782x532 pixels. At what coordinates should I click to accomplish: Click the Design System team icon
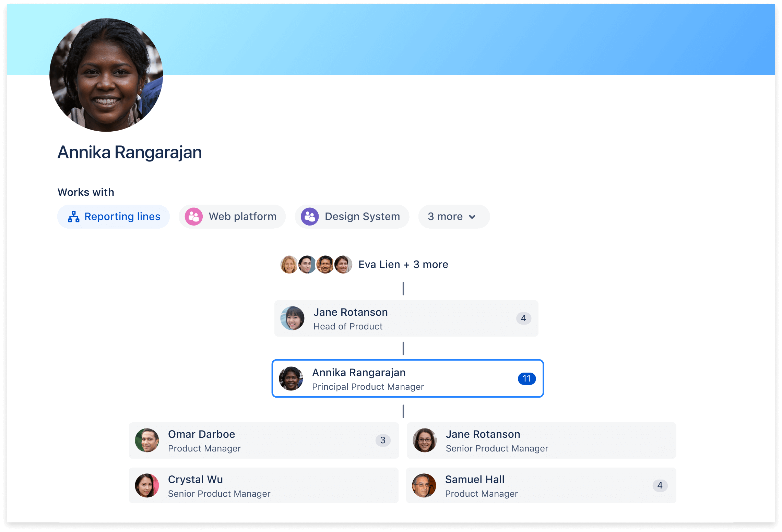tap(309, 216)
